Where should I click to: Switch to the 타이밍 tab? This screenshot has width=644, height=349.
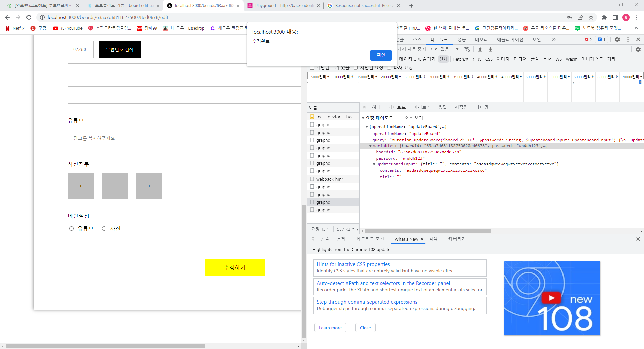pyautogui.click(x=482, y=107)
